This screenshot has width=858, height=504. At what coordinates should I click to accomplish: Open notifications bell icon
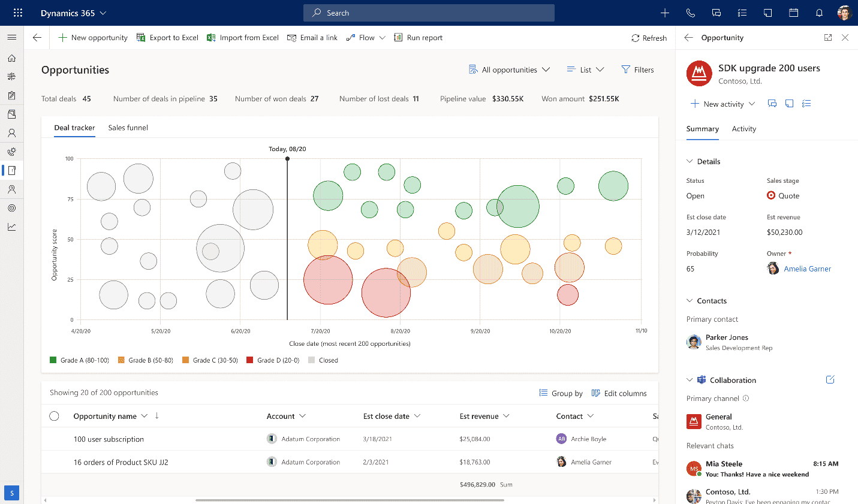tap(819, 13)
